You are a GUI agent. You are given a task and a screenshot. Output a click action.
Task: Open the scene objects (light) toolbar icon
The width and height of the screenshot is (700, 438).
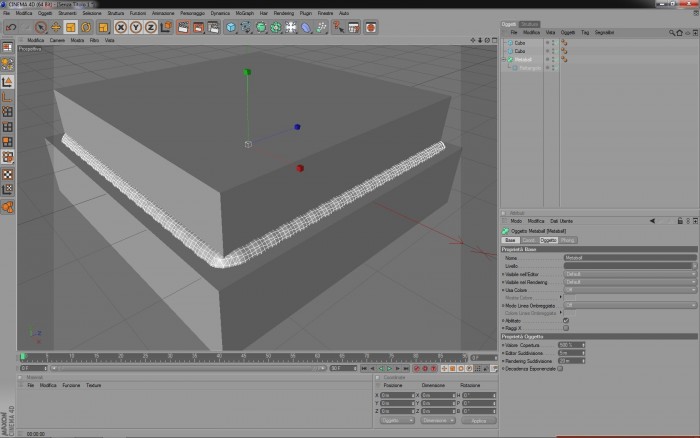291,27
